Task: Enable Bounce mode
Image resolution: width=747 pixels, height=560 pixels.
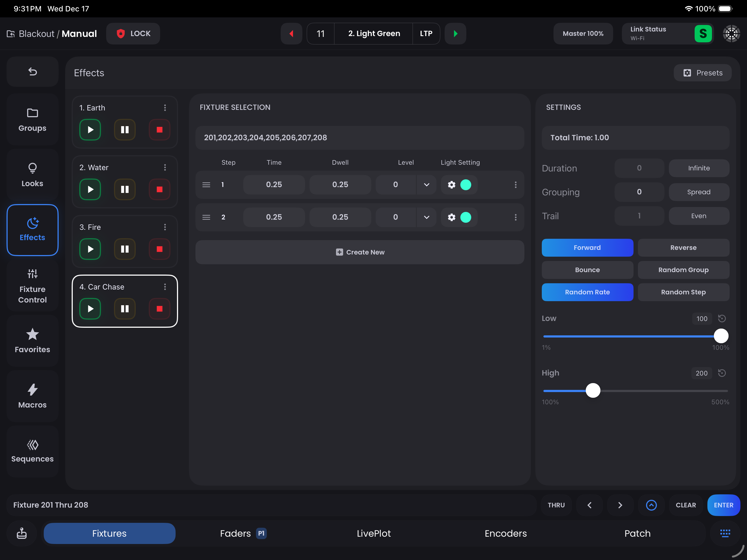Action: click(x=587, y=270)
